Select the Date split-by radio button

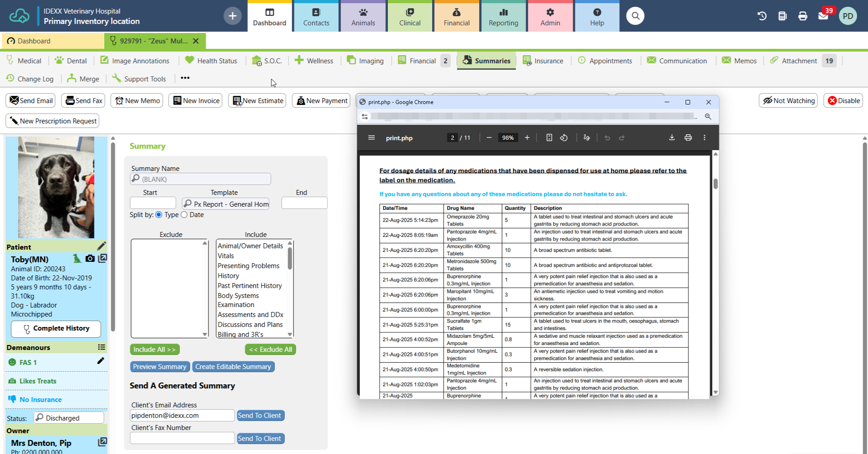coord(184,215)
